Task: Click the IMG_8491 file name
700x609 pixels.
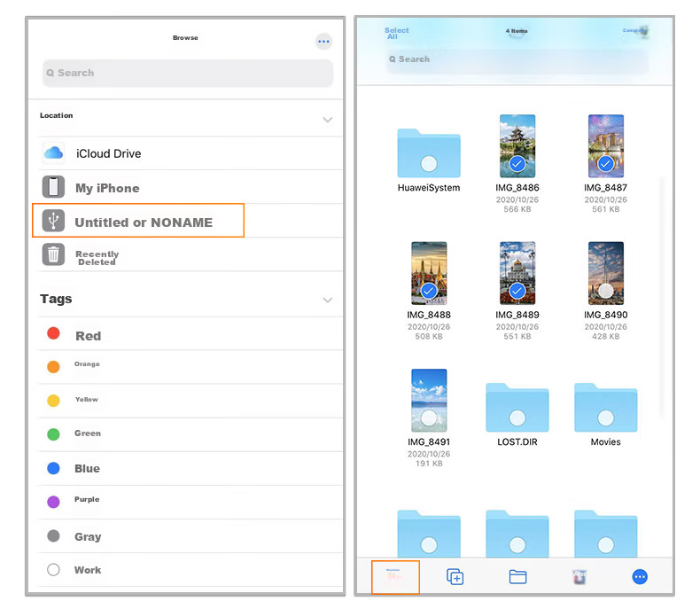Action: tap(429, 441)
